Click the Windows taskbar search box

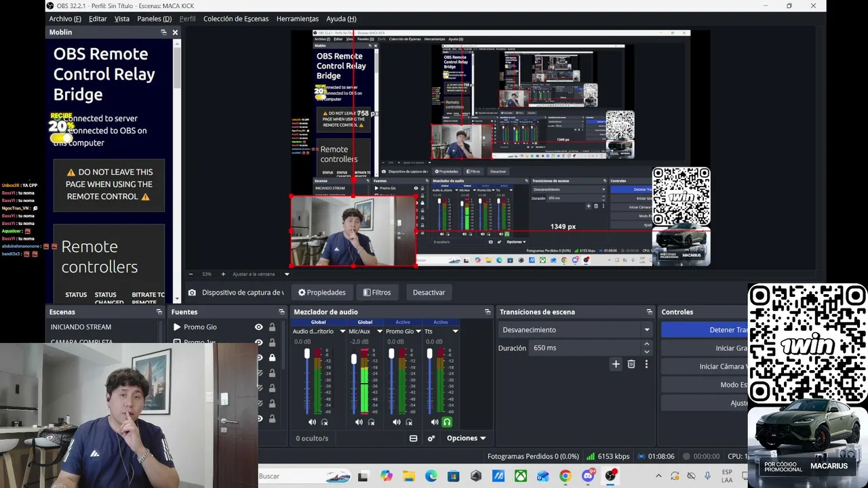click(x=304, y=476)
